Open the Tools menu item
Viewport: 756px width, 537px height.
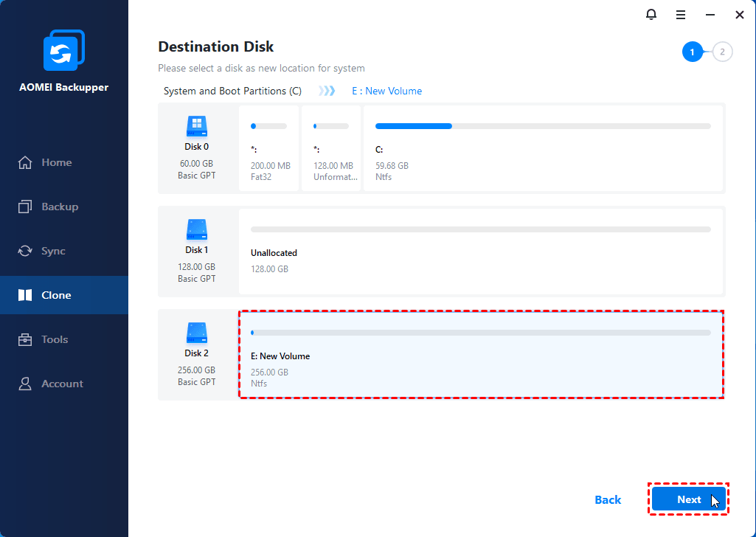pos(64,339)
